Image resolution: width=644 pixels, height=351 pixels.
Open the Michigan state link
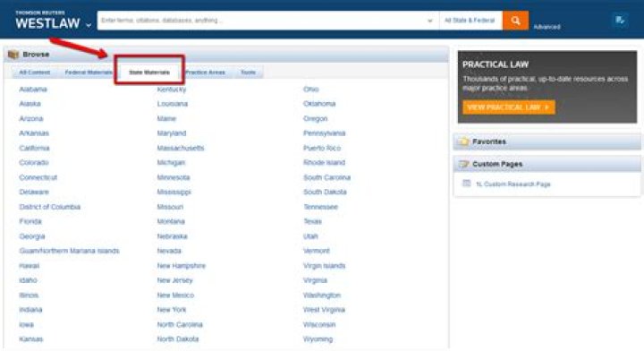[x=171, y=162]
